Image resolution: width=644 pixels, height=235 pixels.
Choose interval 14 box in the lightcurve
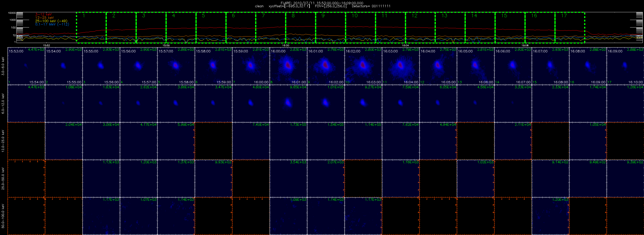pyautogui.click(x=480, y=27)
